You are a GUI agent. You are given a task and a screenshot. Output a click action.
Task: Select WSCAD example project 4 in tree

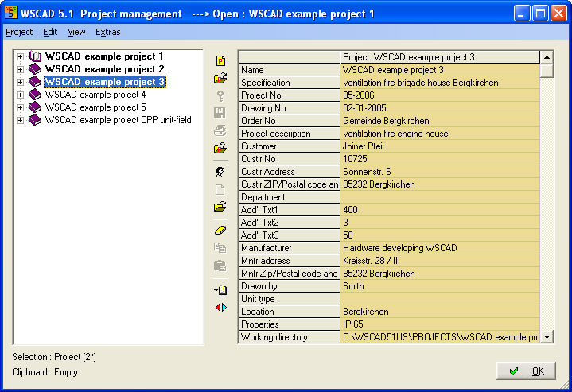pyautogui.click(x=95, y=95)
